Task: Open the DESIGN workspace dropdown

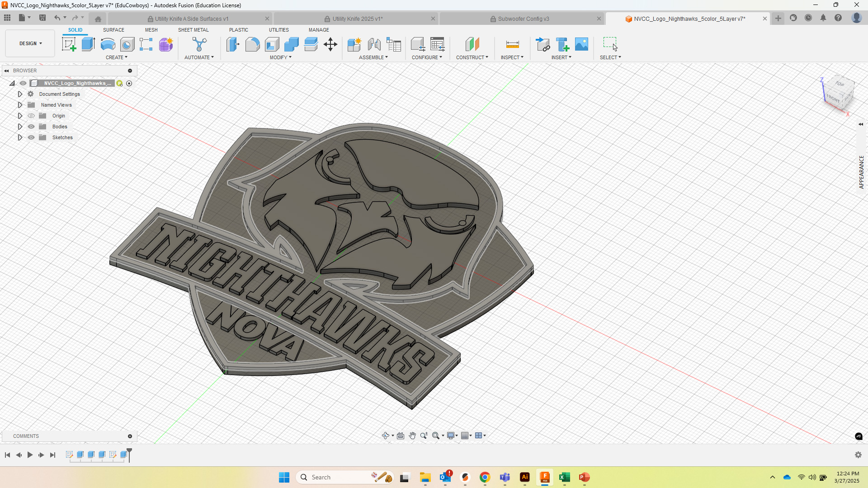Action: click(x=30, y=43)
